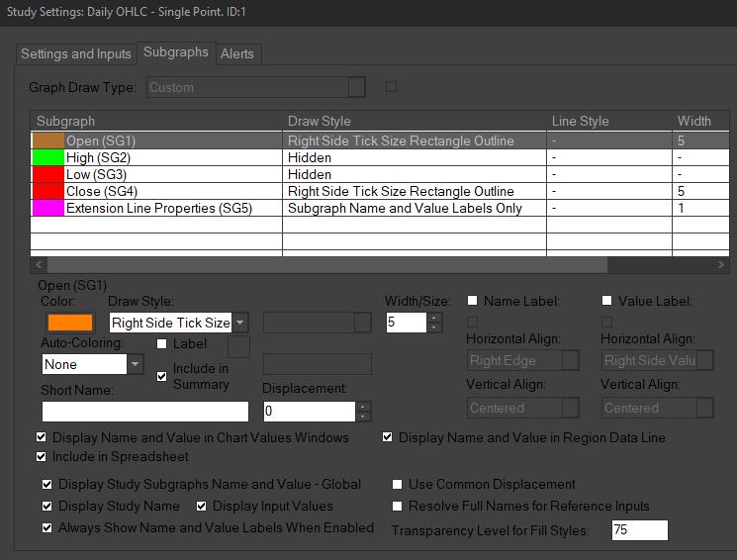737x560 pixels.
Task: Open Graph Draw Type combo box
Action: (356, 87)
